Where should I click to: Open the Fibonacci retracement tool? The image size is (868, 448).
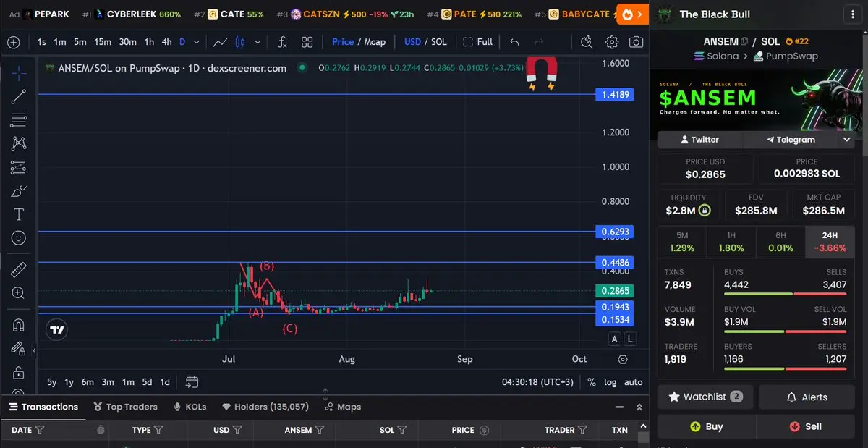(x=19, y=120)
